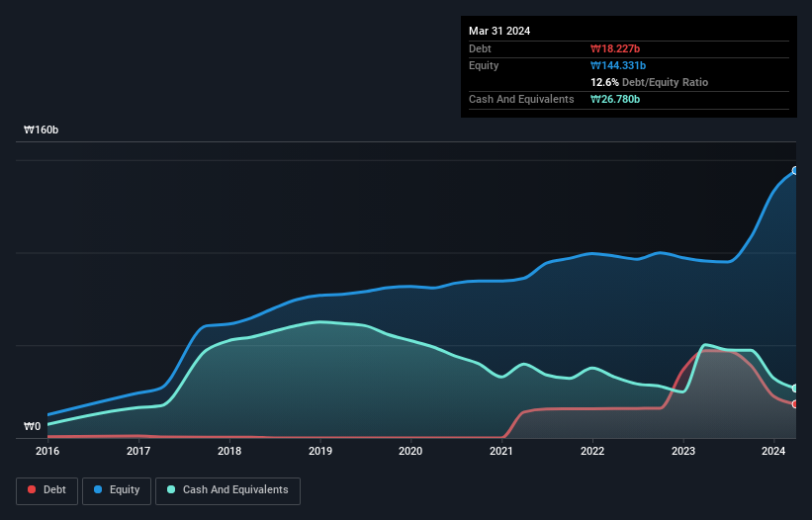
Task: Click the Equity label in tooltip
Action: [484, 65]
